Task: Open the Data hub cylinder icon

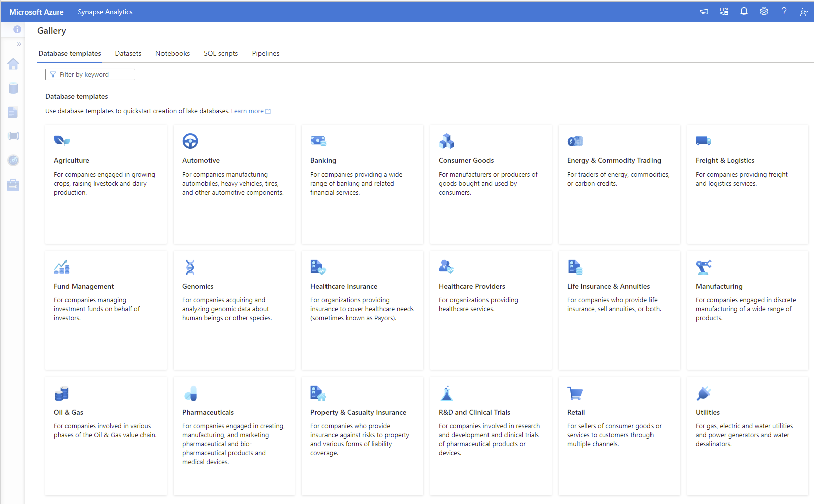Action: (x=13, y=88)
